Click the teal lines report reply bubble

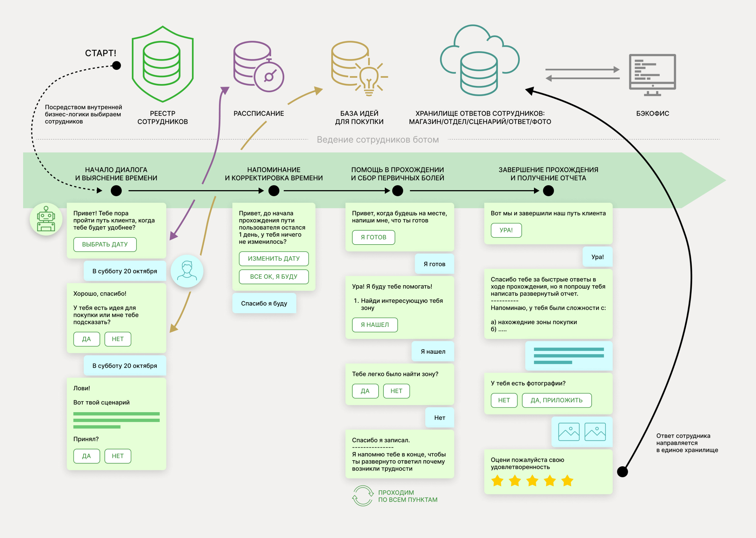(x=569, y=356)
